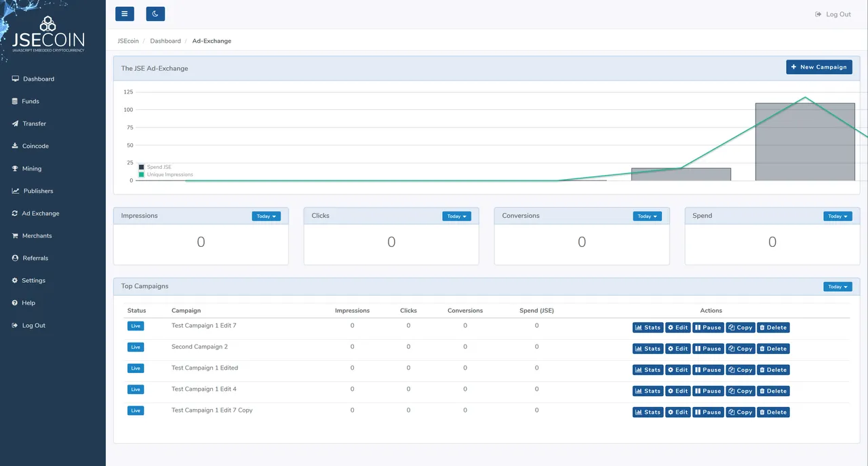Open Impressions Today dropdown
The image size is (868, 466).
[266, 216]
